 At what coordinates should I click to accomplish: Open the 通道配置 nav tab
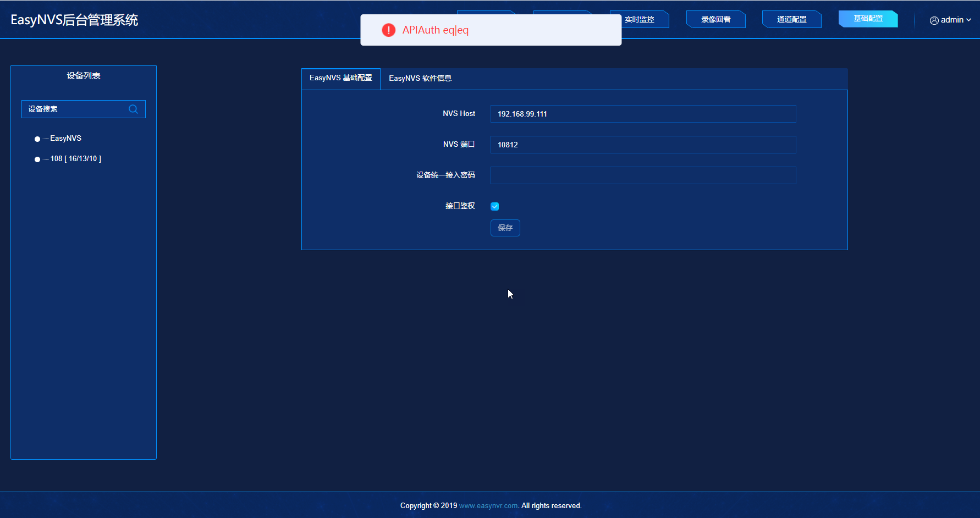(x=792, y=19)
